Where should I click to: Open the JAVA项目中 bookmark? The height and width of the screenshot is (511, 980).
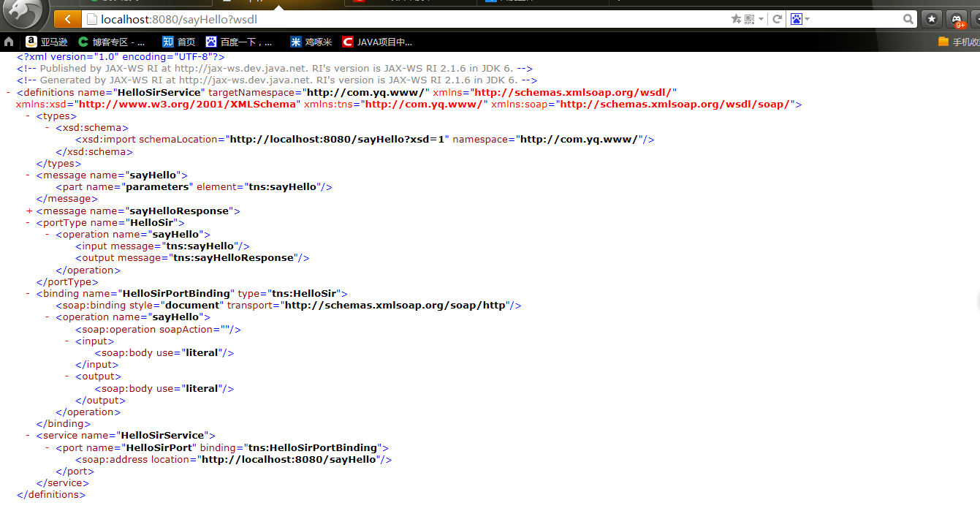click(377, 42)
